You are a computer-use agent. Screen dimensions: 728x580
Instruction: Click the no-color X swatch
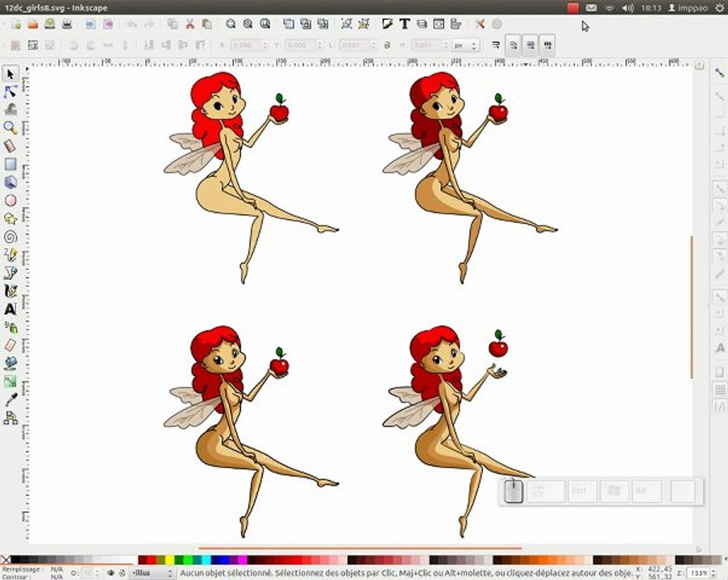click(x=5, y=560)
